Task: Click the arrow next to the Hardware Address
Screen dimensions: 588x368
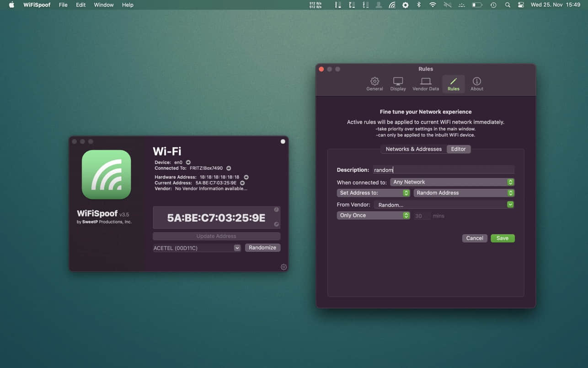Action: (x=246, y=177)
